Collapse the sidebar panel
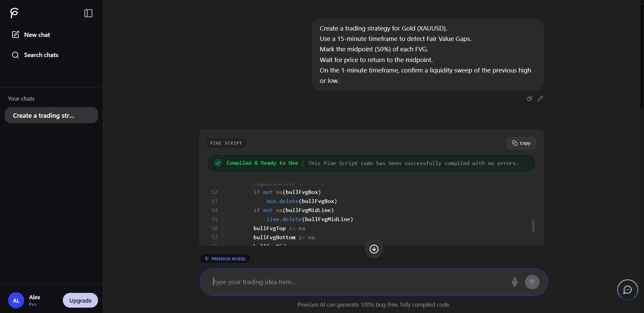Image resolution: width=644 pixels, height=313 pixels. (88, 13)
